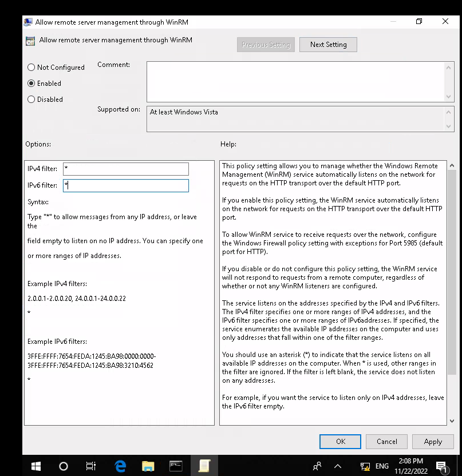Apply the policy changes
Image resolution: width=462 pixels, height=476 pixels.
click(433, 442)
